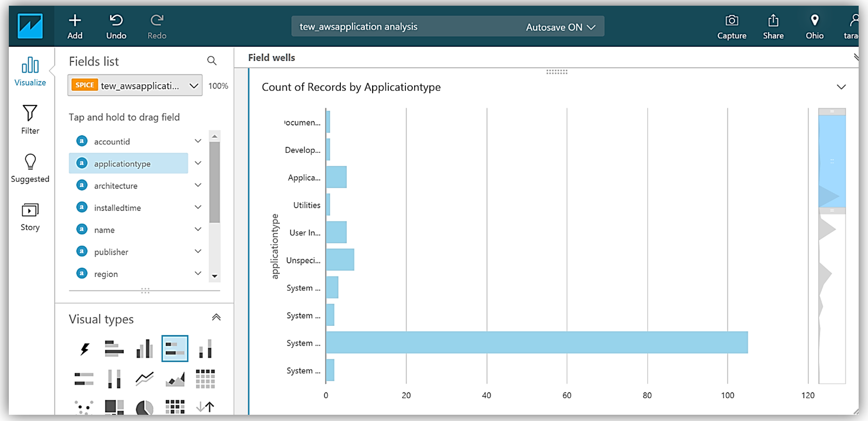Choose the line chart visual type

pos(144,379)
